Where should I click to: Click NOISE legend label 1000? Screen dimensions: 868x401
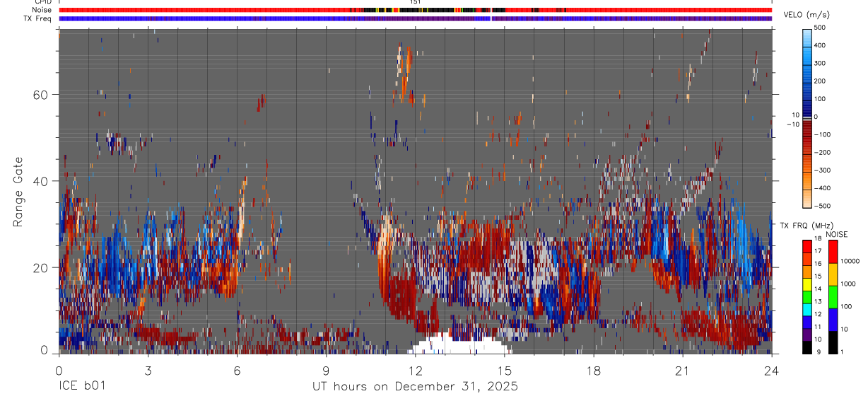[850, 284]
